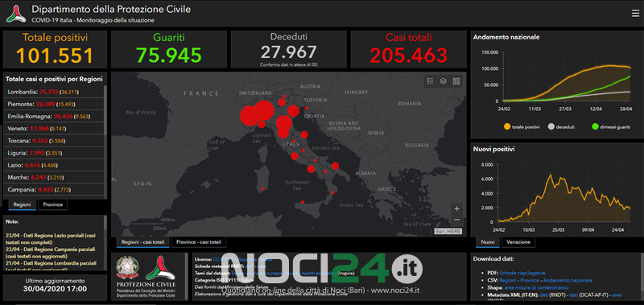Switch to the Province tab in list panel
The image size is (644, 305).
(53, 204)
